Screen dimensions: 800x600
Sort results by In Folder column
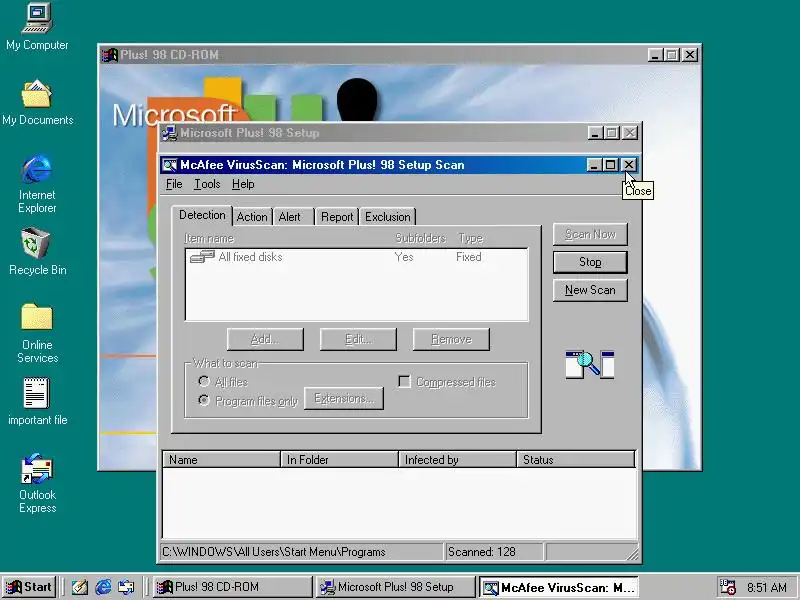point(339,459)
